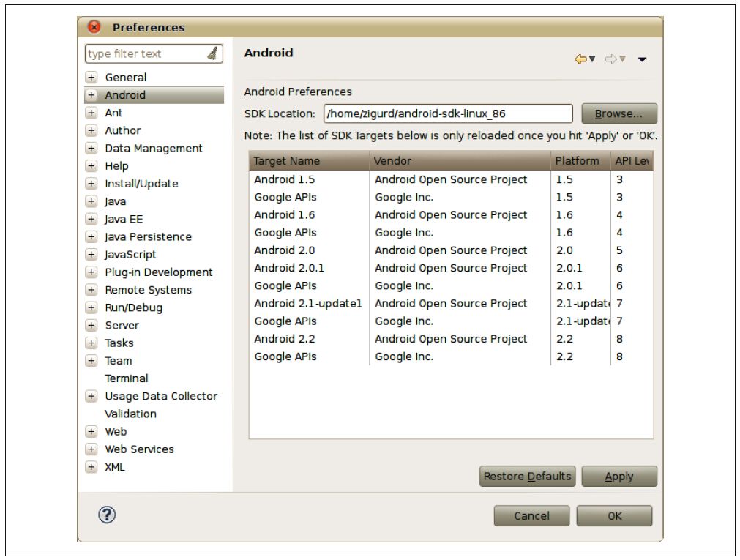The width and height of the screenshot is (740, 560).
Task: Click the Browse... button
Action: click(618, 113)
